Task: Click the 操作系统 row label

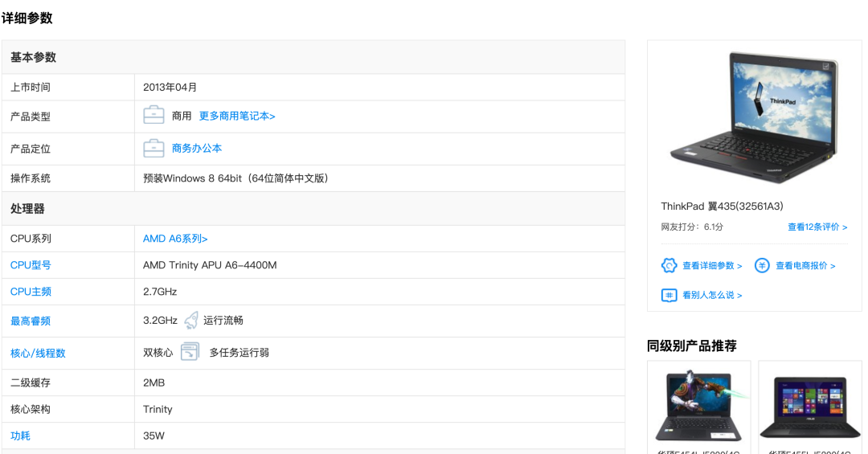Action: (31, 178)
